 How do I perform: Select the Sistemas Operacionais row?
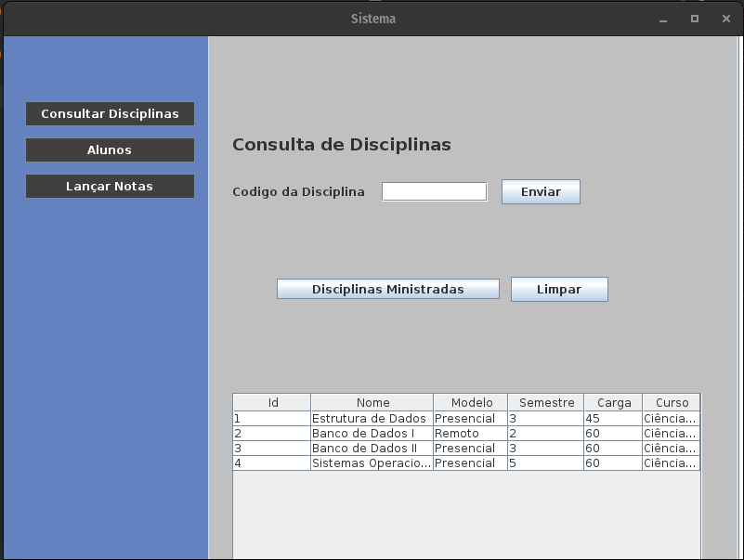click(372, 462)
